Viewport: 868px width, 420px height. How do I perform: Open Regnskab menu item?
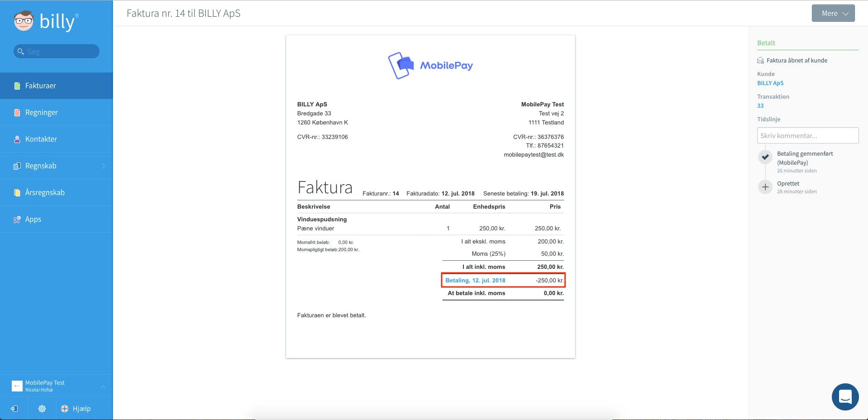57,166
